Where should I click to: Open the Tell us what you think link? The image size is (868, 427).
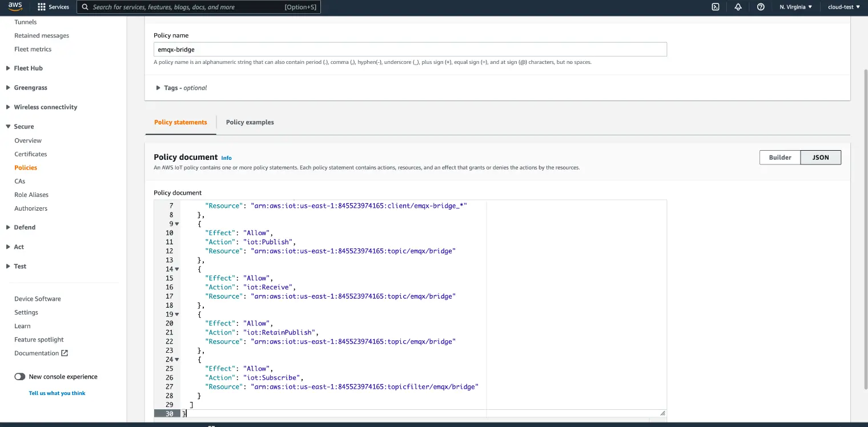[x=57, y=393]
